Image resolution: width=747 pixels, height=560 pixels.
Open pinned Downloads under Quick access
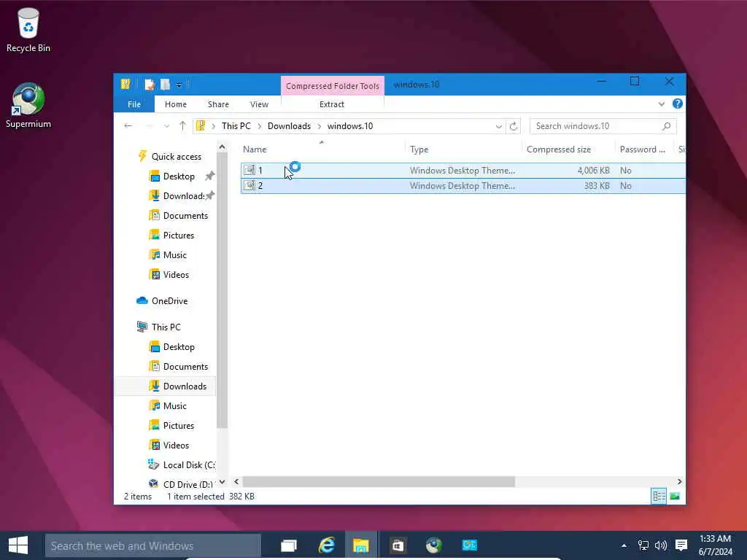click(183, 196)
